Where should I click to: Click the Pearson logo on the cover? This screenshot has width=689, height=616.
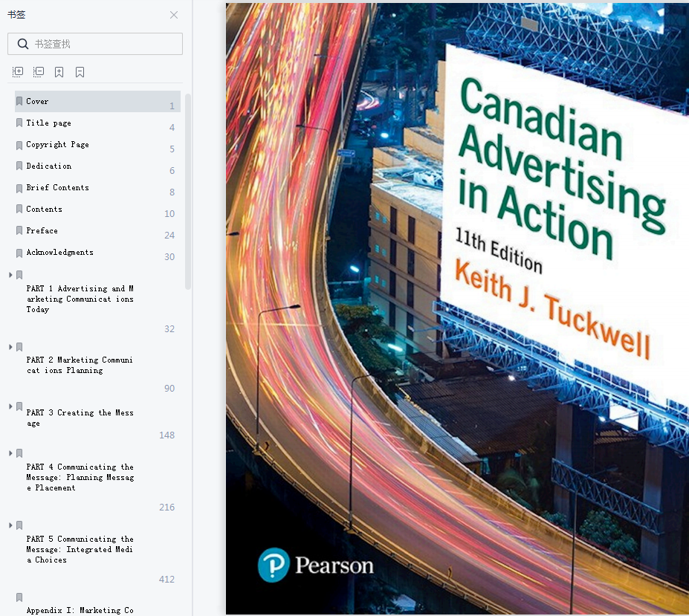[x=315, y=565]
